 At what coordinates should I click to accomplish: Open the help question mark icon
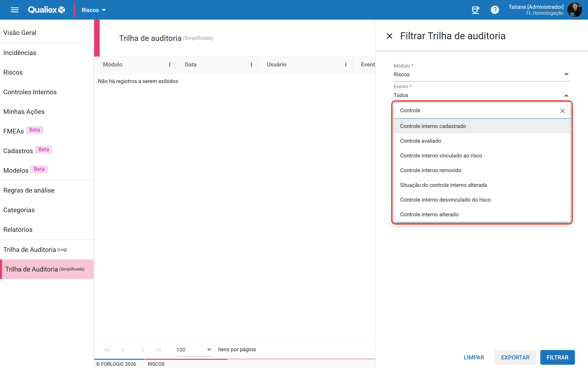tap(495, 10)
